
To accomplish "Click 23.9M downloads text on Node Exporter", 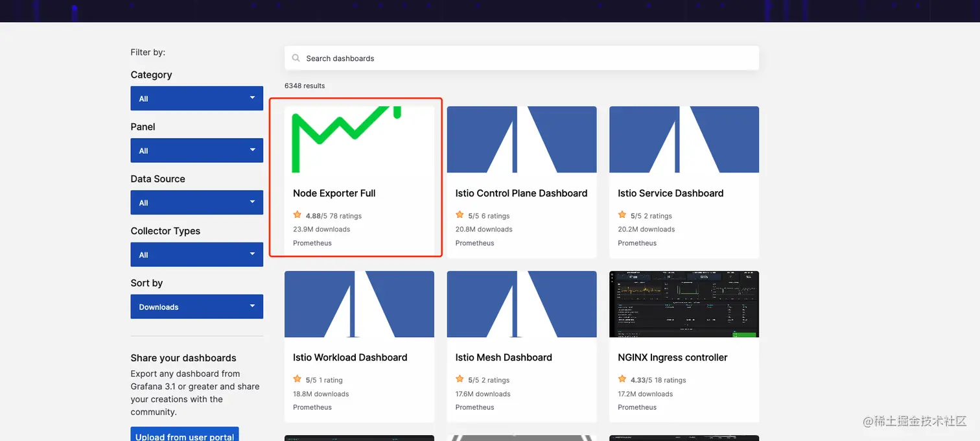I will point(321,229).
